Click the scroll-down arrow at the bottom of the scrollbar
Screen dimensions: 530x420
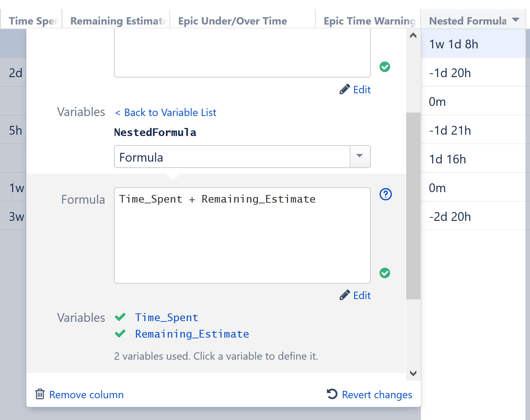click(413, 373)
